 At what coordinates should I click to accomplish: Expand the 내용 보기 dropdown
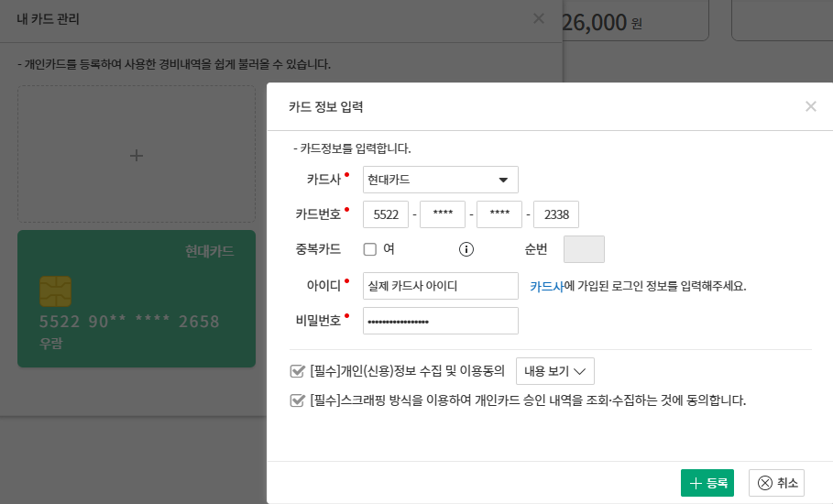555,371
